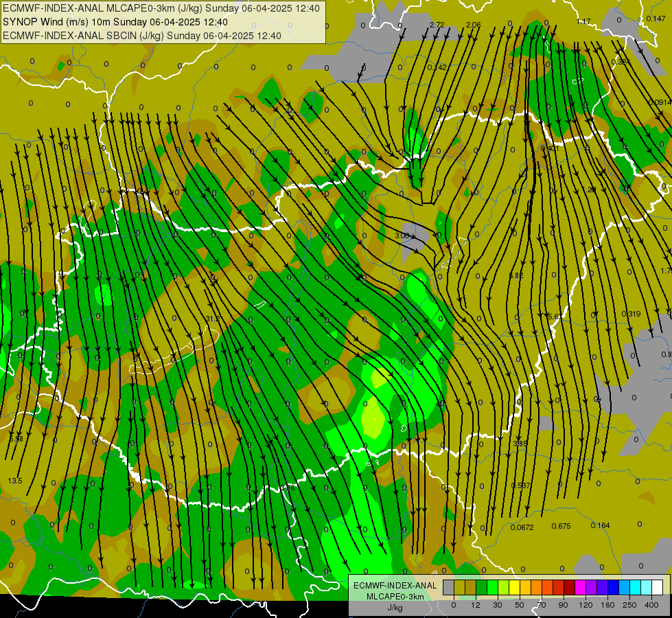Click the '5.82' value on the map
Image resolution: width=672 pixels, height=618 pixels.
(x=516, y=275)
